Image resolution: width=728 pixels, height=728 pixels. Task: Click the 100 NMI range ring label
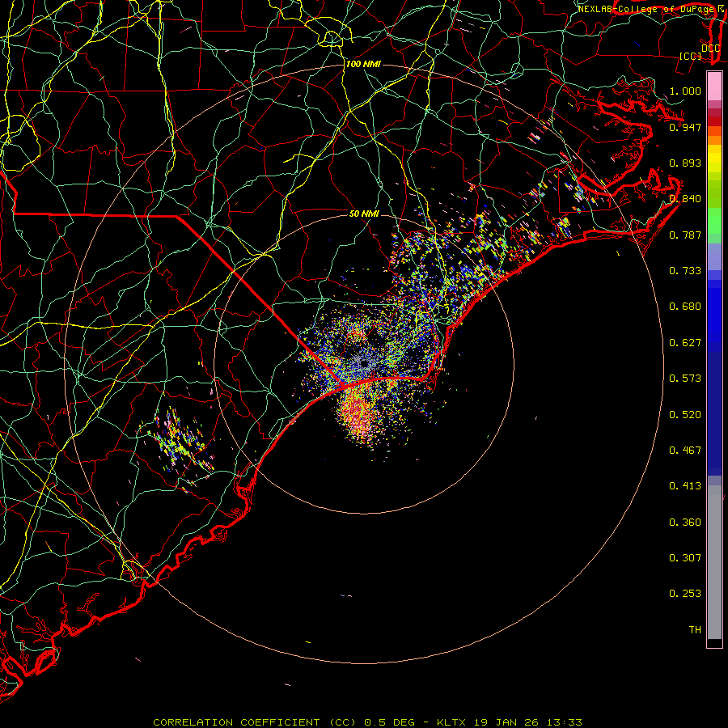click(363, 64)
